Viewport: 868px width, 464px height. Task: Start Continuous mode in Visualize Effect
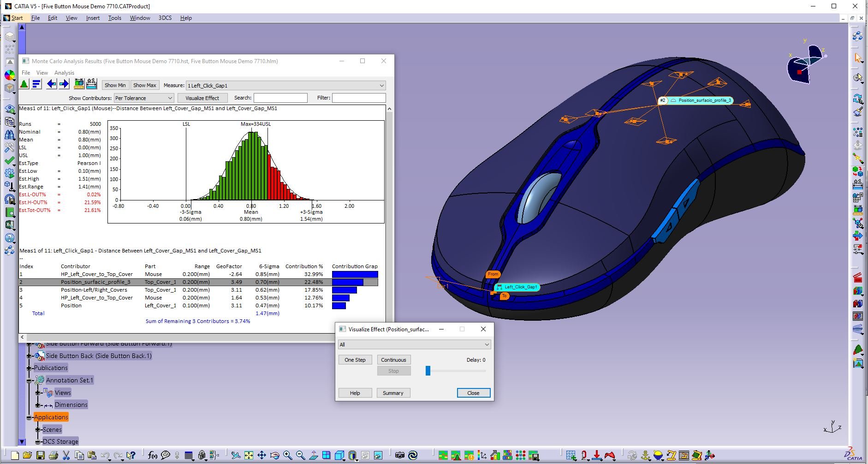393,360
